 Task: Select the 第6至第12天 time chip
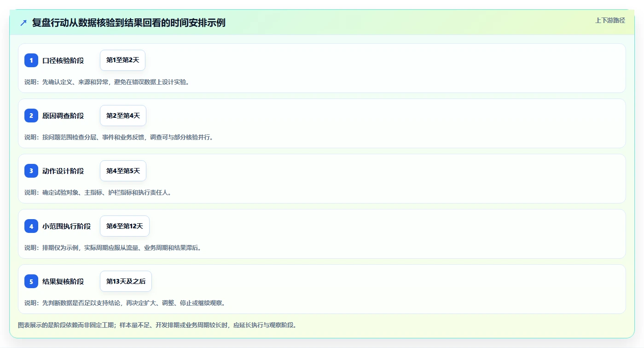pyautogui.click(x=125, y=226)
